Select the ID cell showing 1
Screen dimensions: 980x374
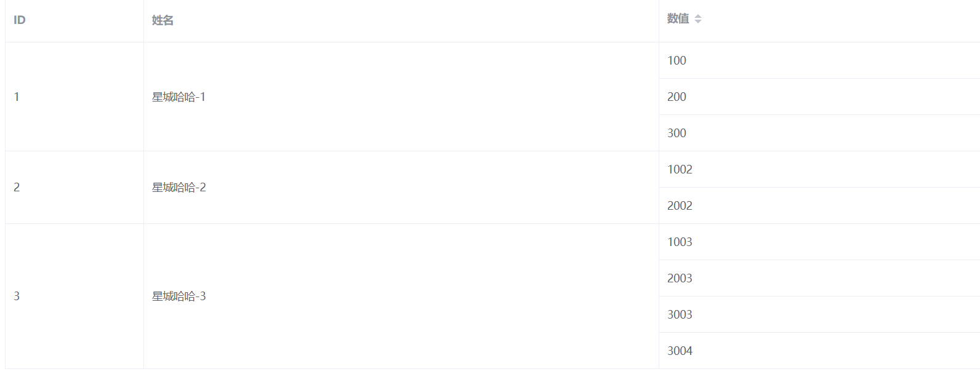coord(74,97)
